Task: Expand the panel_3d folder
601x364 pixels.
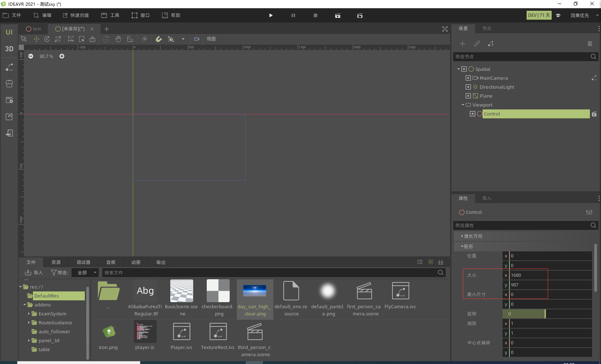Action: click(29, 340)
